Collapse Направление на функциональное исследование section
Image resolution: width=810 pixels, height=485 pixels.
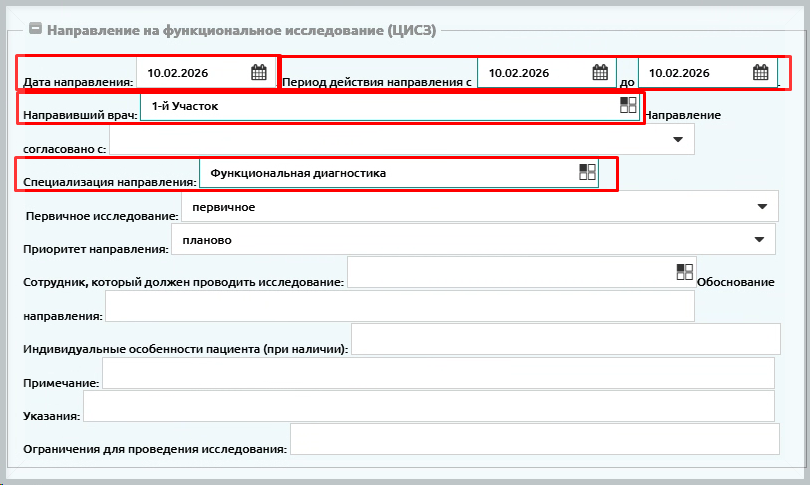point(35,30)
